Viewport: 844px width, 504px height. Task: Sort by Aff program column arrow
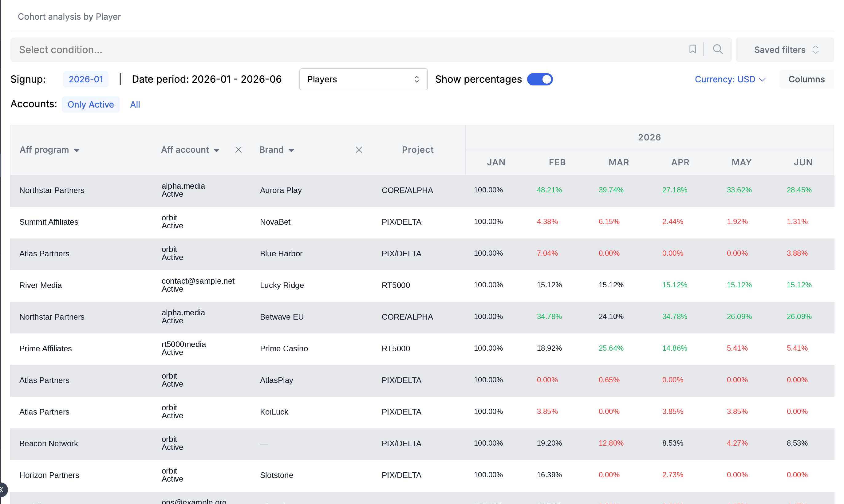(77, 150)
